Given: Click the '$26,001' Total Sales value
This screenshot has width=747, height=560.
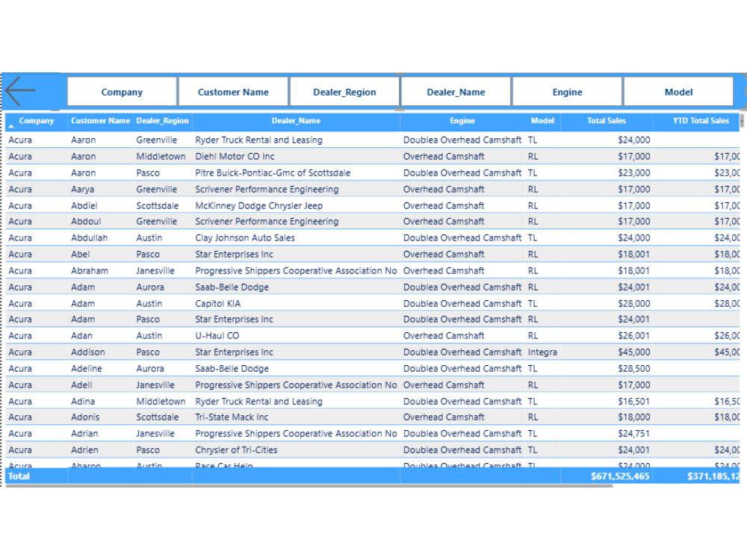Looking at the screenshot, I should click(x=633, y=336).
